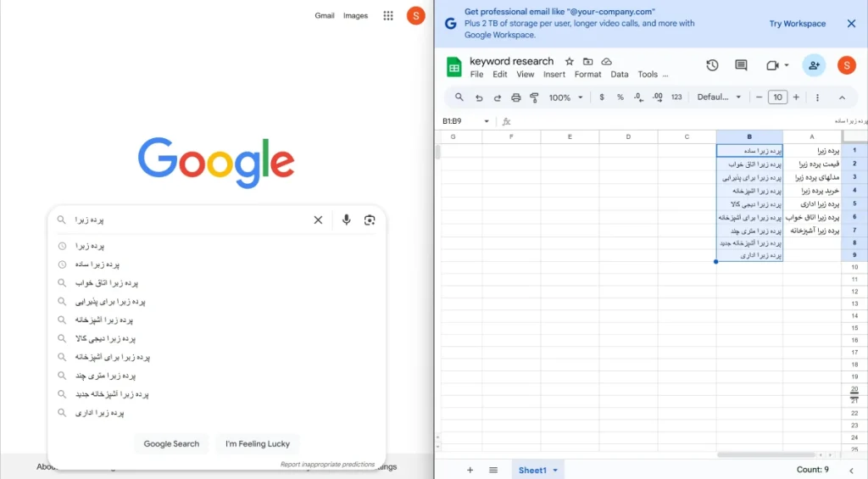Image resolution: width=868 pixels, height=479 pixels.
Task: Move the spreadsheet with the folder icon
Action: pyautogui.click(x=588, y=62)
